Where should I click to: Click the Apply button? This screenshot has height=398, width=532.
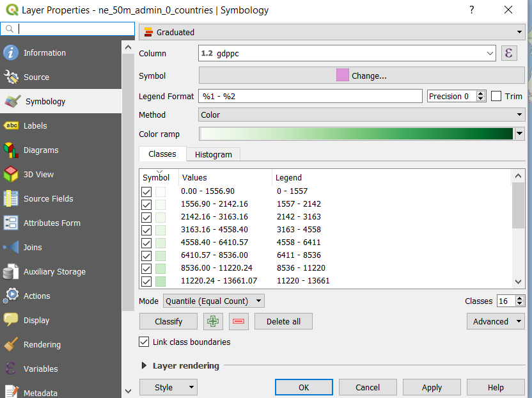pyautogui.click(x=432, y=388)
